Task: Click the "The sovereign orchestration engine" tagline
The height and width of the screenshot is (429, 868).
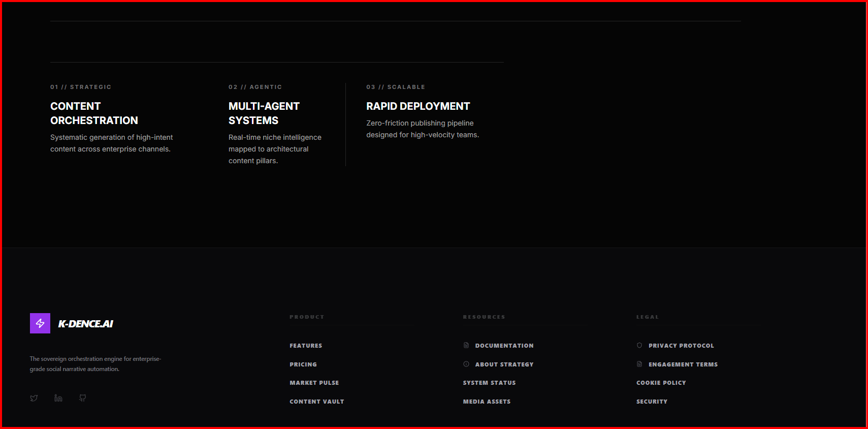Action: [95, 364]
